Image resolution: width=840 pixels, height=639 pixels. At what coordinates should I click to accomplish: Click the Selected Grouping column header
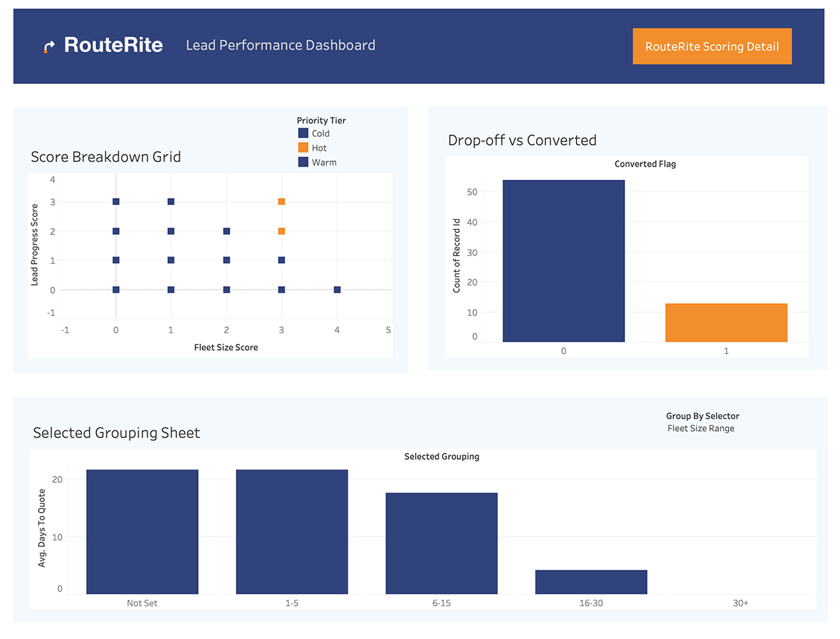click(x=442, y=456)
